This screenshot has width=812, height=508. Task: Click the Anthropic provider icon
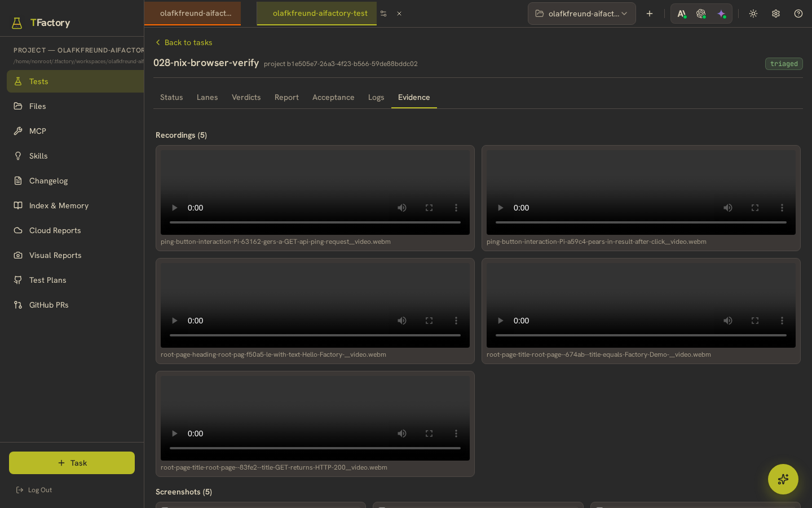click(682, 14)
